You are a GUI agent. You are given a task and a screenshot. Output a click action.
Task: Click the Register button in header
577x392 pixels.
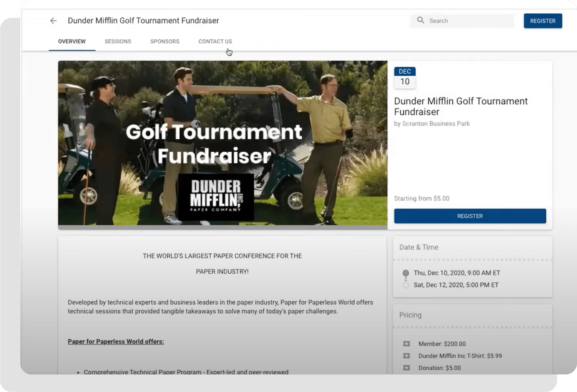[x=543, y=21]
